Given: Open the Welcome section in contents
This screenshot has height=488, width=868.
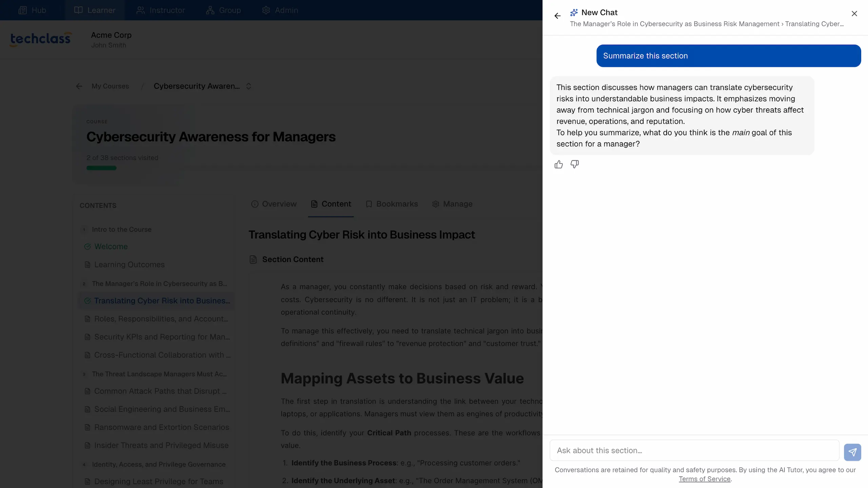Looking at the screenshot, I should 111,246.
